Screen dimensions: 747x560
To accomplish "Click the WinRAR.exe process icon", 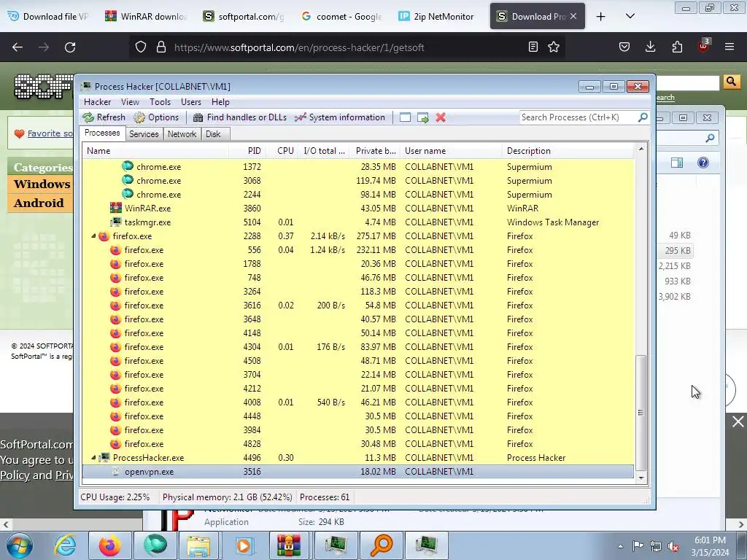I will pos(116,208).
